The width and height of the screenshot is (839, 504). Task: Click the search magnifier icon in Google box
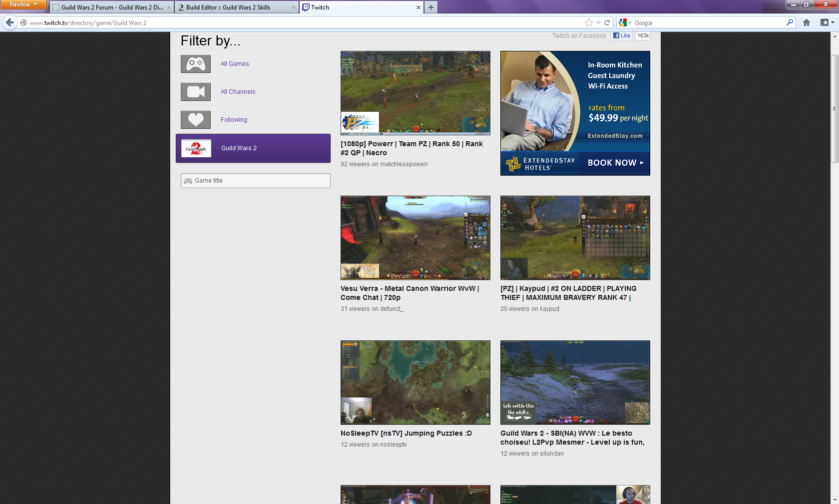click(790, 22)
